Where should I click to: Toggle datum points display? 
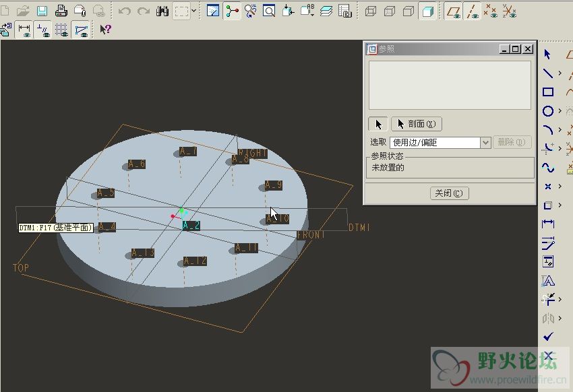coord(491,11)
